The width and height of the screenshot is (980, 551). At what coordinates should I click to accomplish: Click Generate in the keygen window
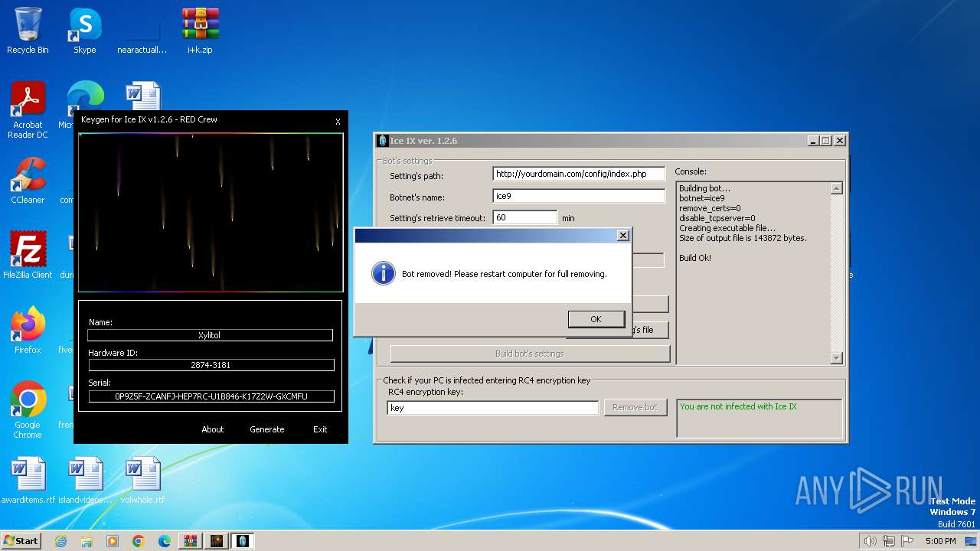[266, 429]
